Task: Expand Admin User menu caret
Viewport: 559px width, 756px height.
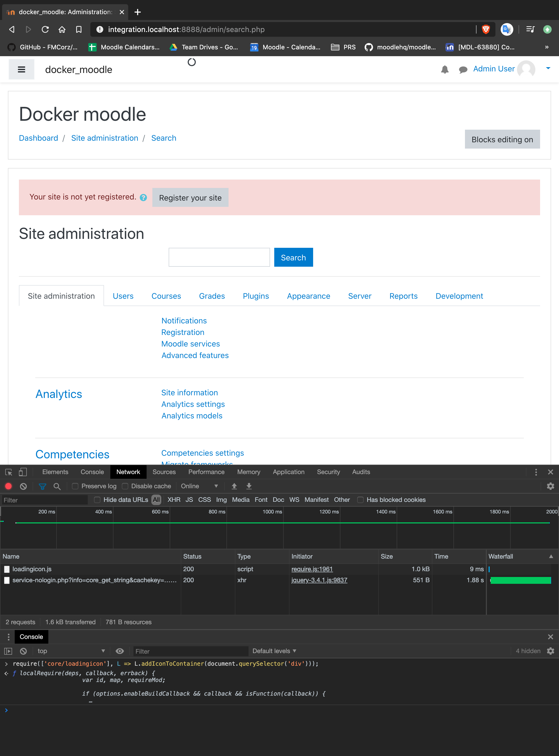Action: (548, 68)
